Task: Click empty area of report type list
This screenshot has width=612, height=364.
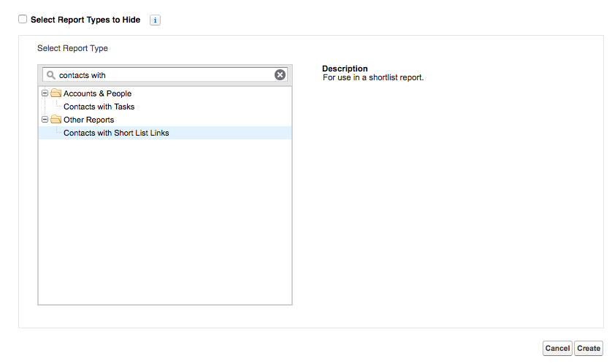Action: tap(165, 222)
